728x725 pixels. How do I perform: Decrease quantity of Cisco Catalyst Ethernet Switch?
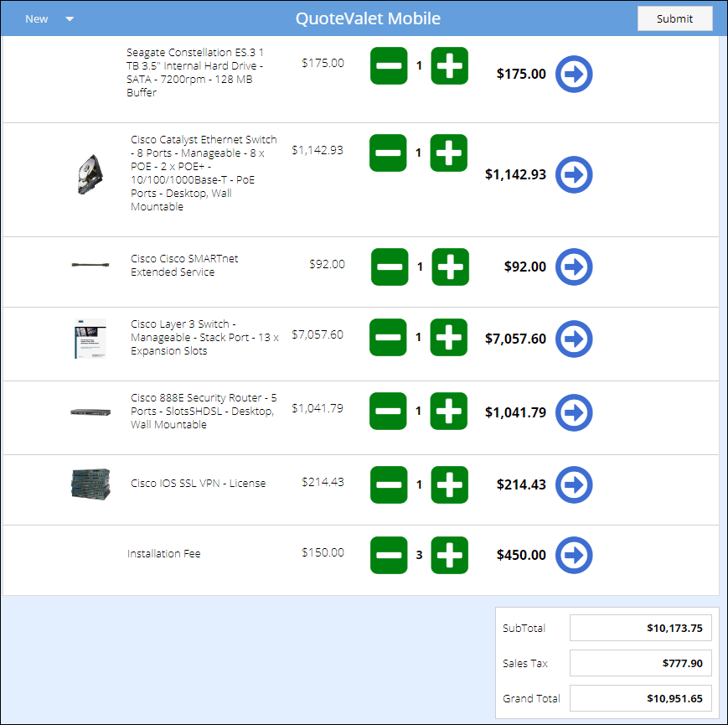(389, 153)
